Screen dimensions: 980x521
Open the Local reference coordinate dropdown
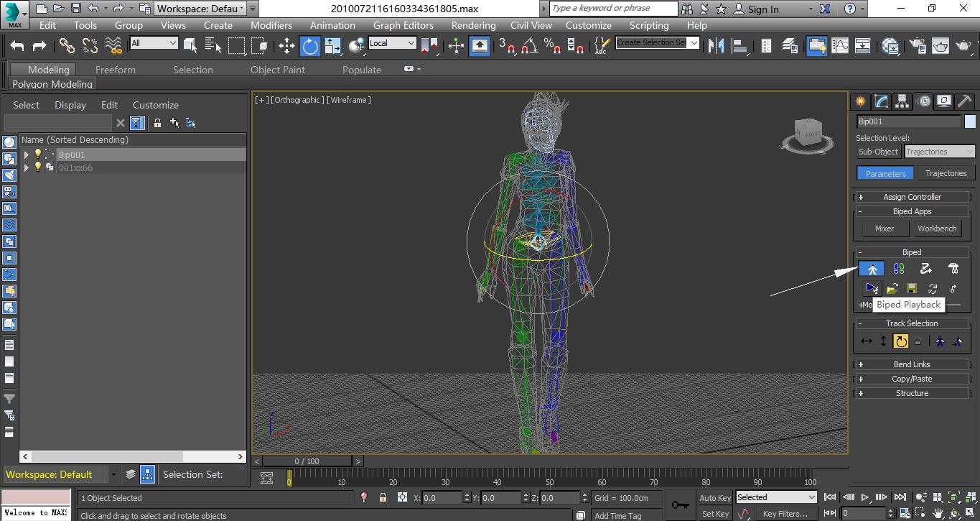[392, 43]
